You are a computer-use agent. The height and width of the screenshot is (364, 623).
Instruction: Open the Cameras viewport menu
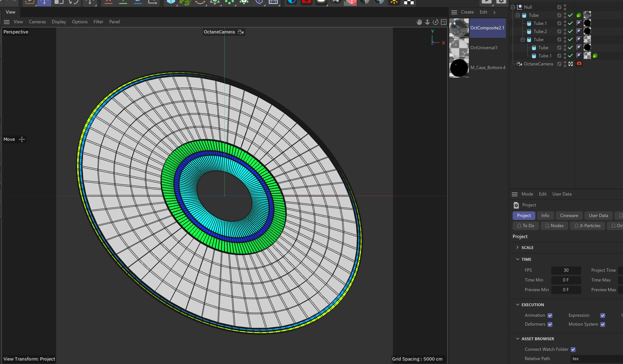tap(37, 22)
